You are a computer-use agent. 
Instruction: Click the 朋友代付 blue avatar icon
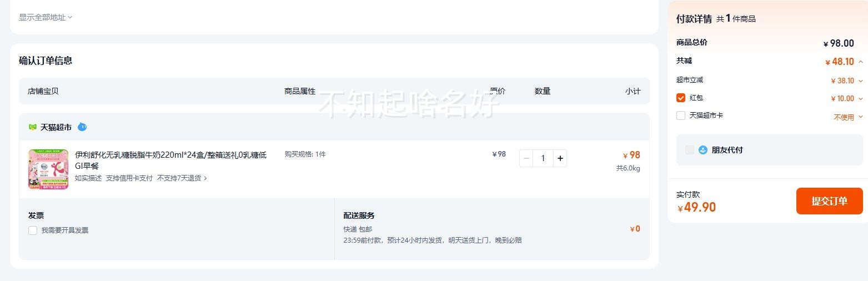pos(703,150)
